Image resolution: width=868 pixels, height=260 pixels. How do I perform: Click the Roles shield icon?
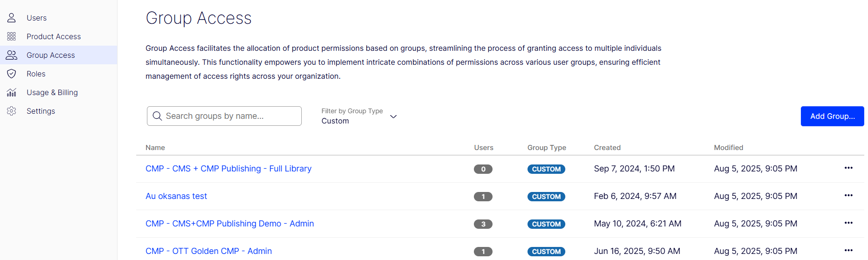pyautogui.click(x=12, y=74)
